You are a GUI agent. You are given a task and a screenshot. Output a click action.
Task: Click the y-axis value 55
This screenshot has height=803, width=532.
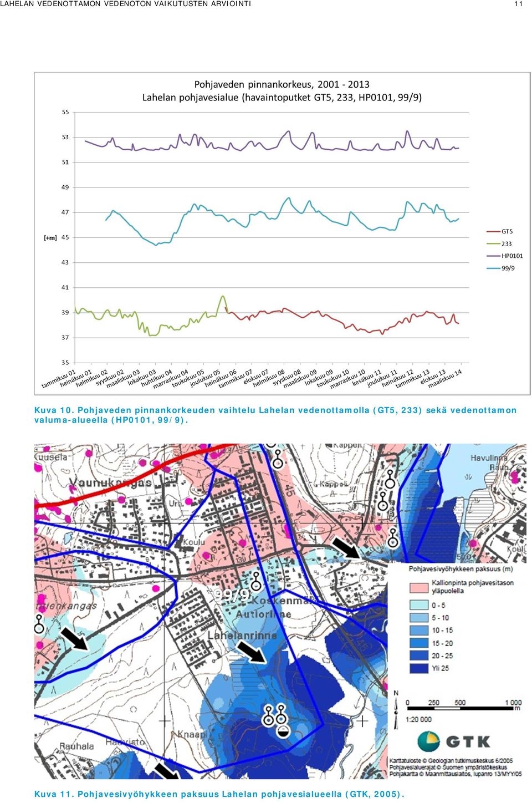(x=65, y=112)
